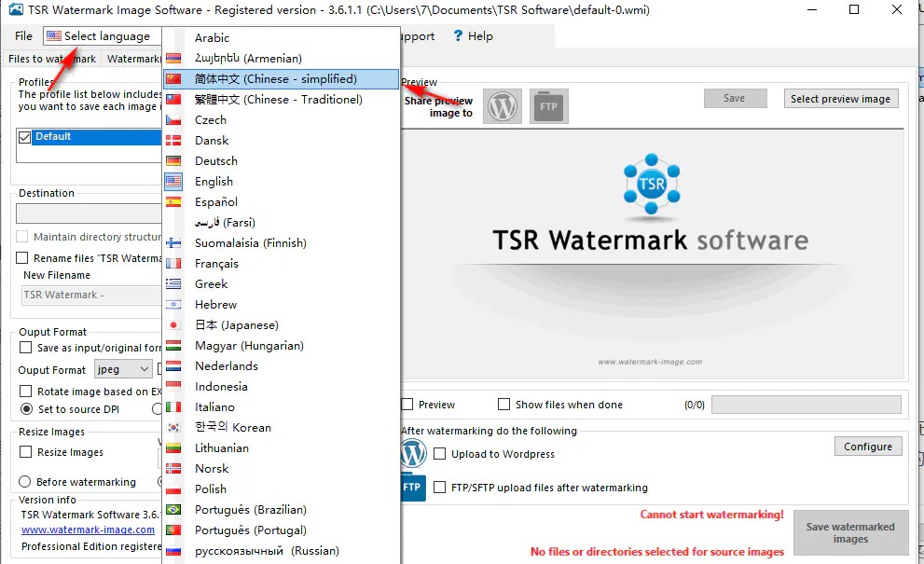Screen dimensions: 924x564
Task: Expand the jpeg output format dropdown
Action: tap(123, 370)
